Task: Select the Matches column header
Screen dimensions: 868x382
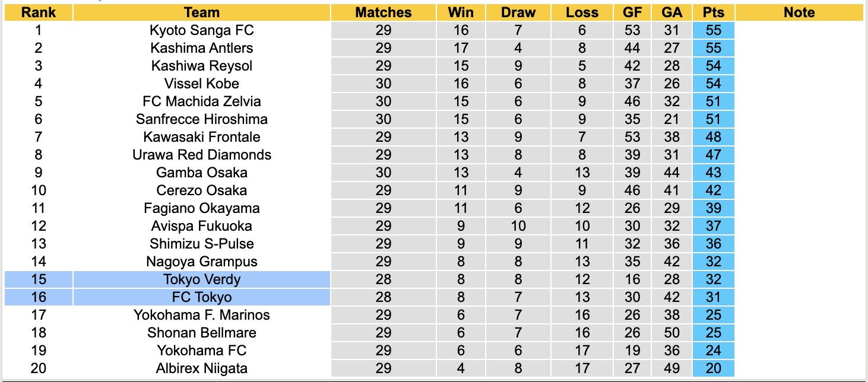Action: click(383, 12)
